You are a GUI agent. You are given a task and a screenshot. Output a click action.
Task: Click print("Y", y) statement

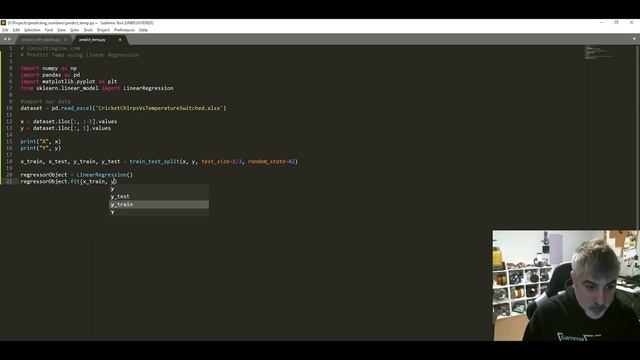click(41, 148)
